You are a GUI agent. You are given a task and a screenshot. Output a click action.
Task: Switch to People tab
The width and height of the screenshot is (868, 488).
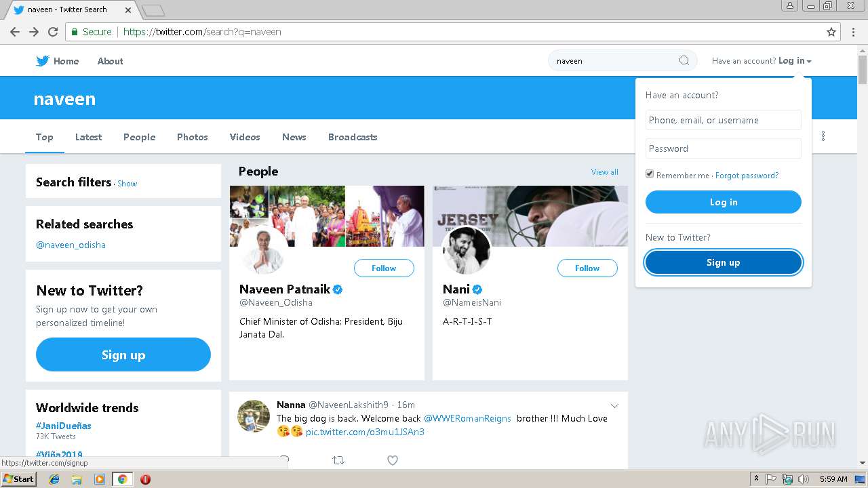tap(139, 137)
